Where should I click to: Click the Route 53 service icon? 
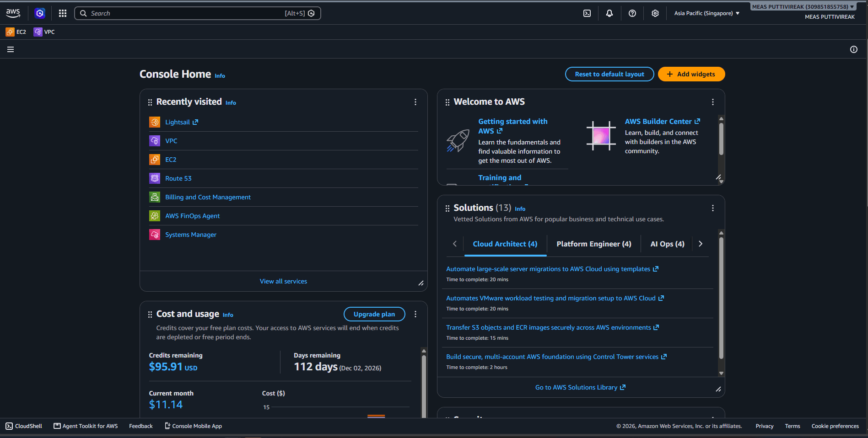point(155,178)
